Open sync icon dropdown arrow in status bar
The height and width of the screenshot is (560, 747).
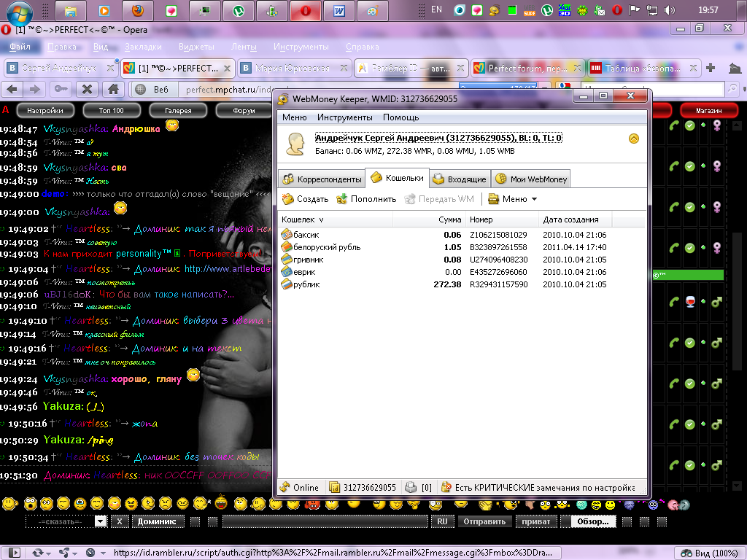pyautogui.click(x=49, y=553)
